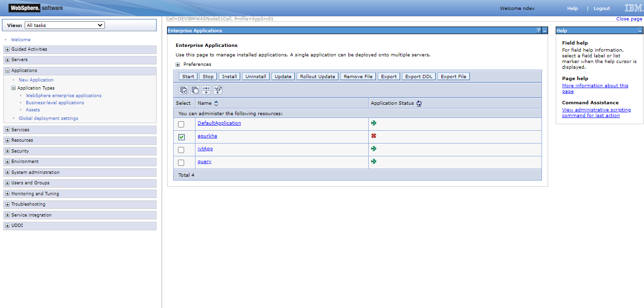Clear the filter value icon
The image size is (644, 308).
point(218,90)
